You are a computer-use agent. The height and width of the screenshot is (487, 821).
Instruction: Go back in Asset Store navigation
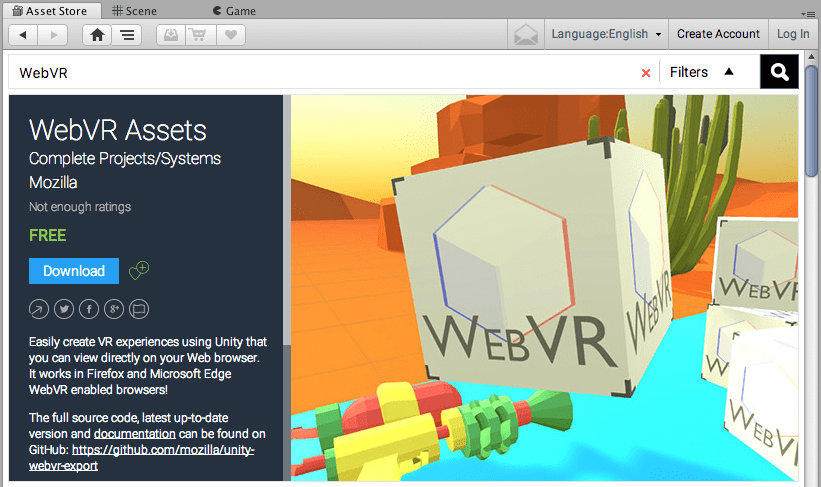[23, 35]
